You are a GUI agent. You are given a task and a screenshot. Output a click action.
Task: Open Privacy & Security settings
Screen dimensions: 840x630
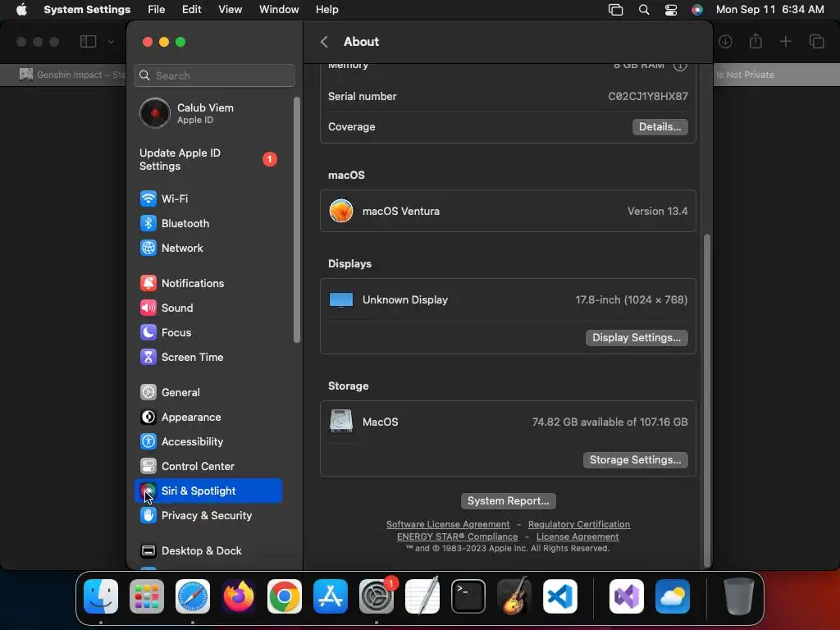click(208, 516)
